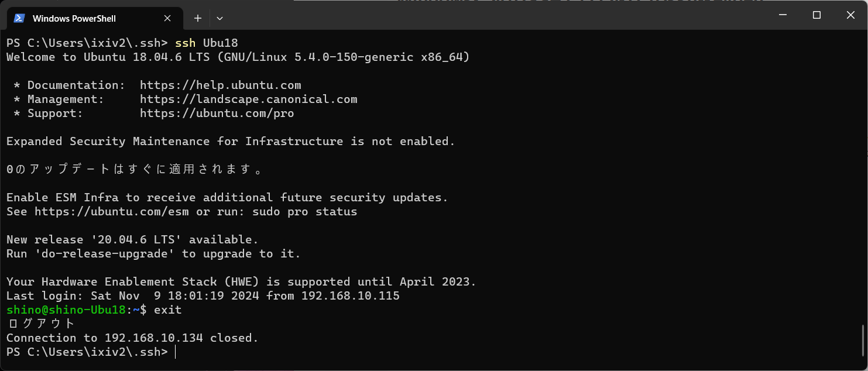Image resolution: width=868 pixels, height=371 pixels.
Task: Click the sudo pro status text
Action: [x=304, y=211]
